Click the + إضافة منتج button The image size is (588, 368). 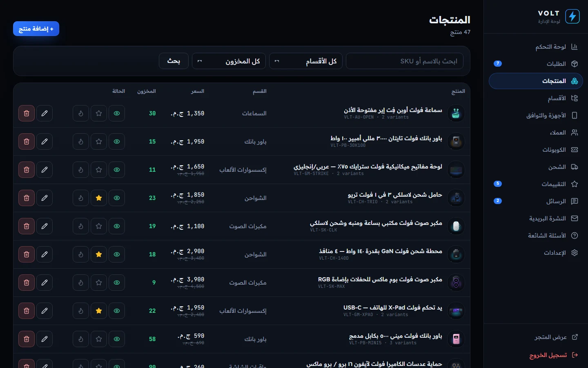[36, 29]
